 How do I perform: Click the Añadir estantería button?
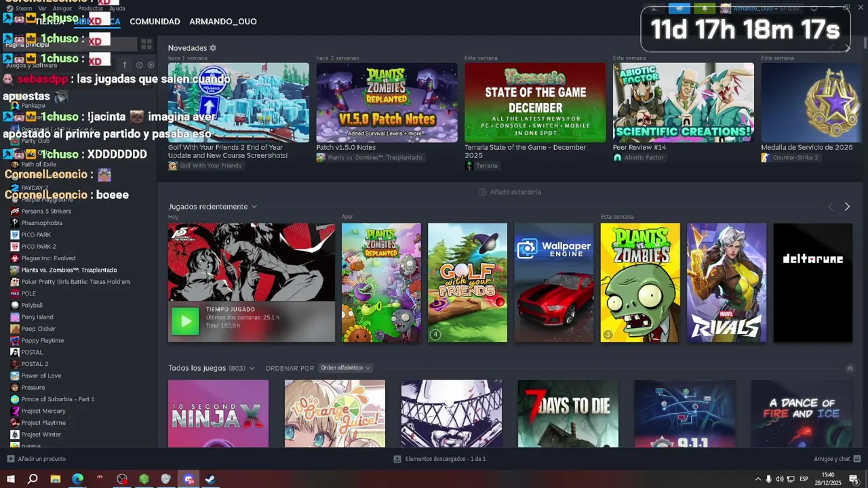(510, 192)
